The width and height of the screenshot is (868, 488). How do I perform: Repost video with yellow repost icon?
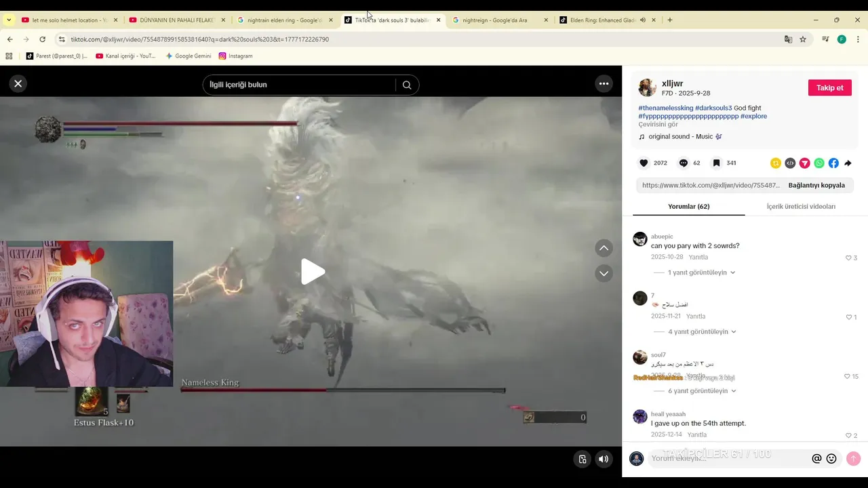coord(776,163)
